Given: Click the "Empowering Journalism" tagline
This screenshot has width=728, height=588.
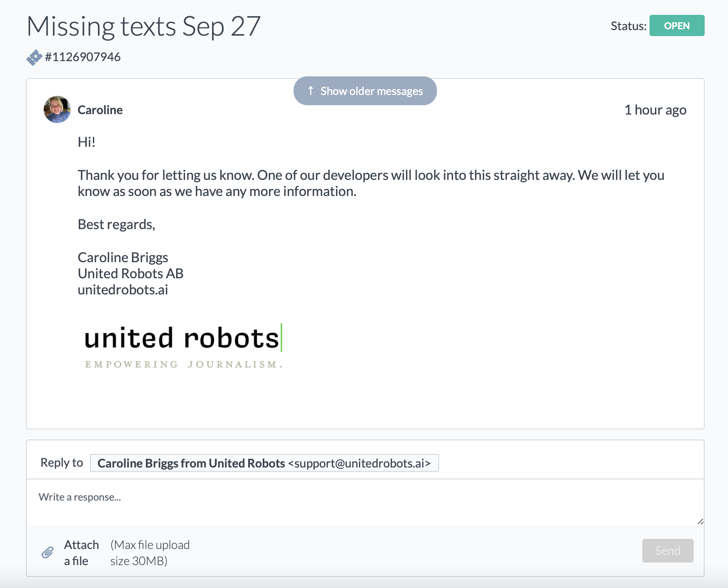Looking at the screenshot, I should click(x=183, y=364).
